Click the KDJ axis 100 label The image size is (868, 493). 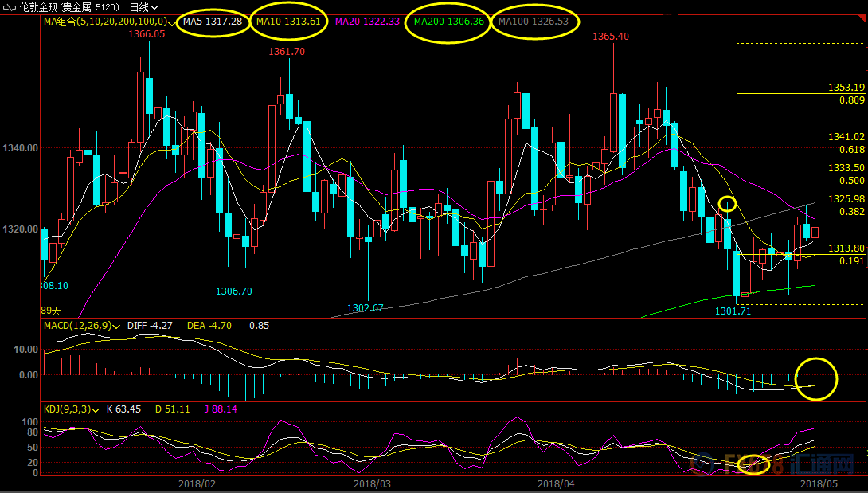pyautogui.click(x=29, y=423)
